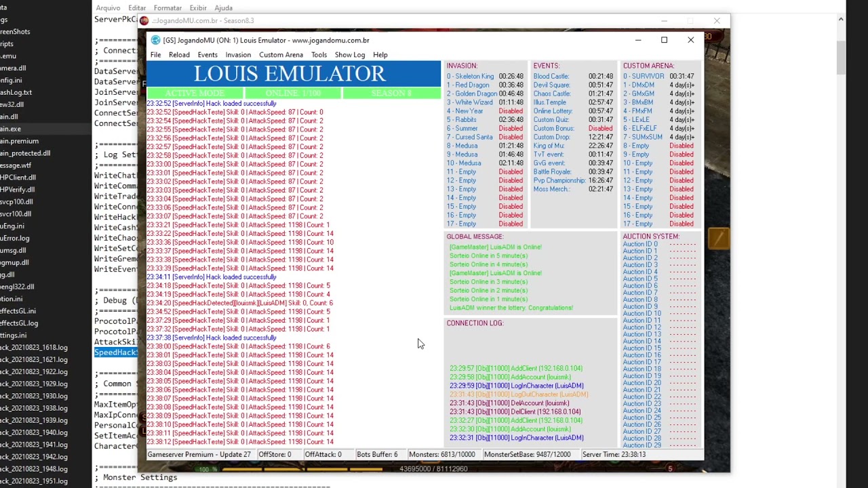Open the Help menu in Louis Emulator

tap(380, 55)
